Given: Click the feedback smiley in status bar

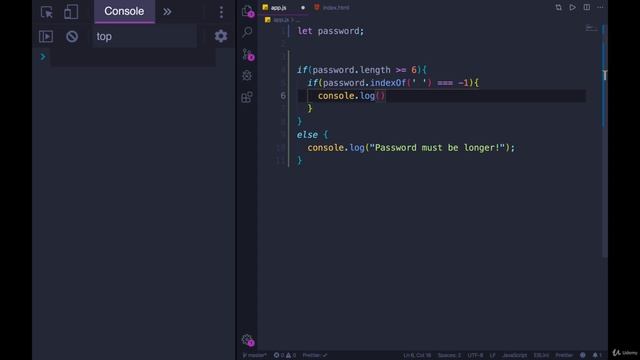Looking at the screenshot, I should [x=583, y=356].
